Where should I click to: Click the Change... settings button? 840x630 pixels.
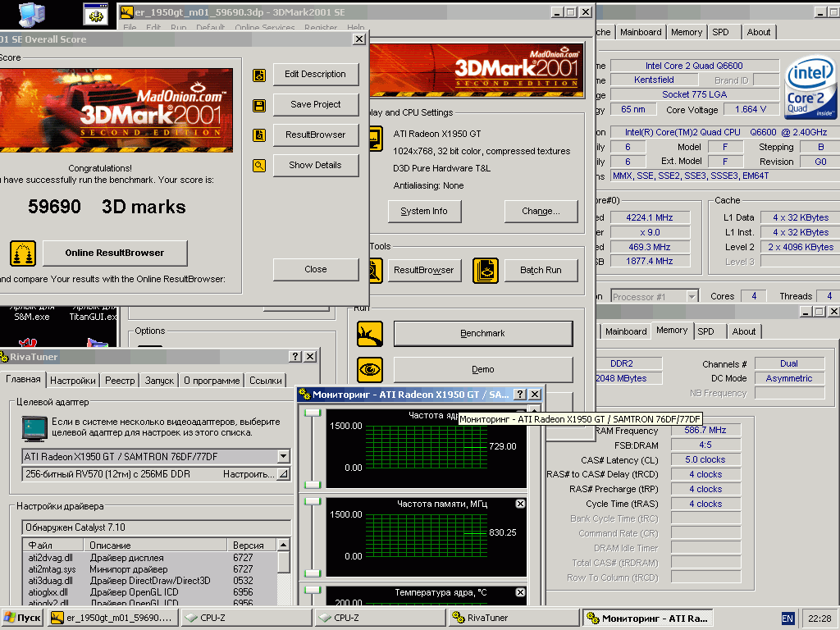[x=541, y=211]
